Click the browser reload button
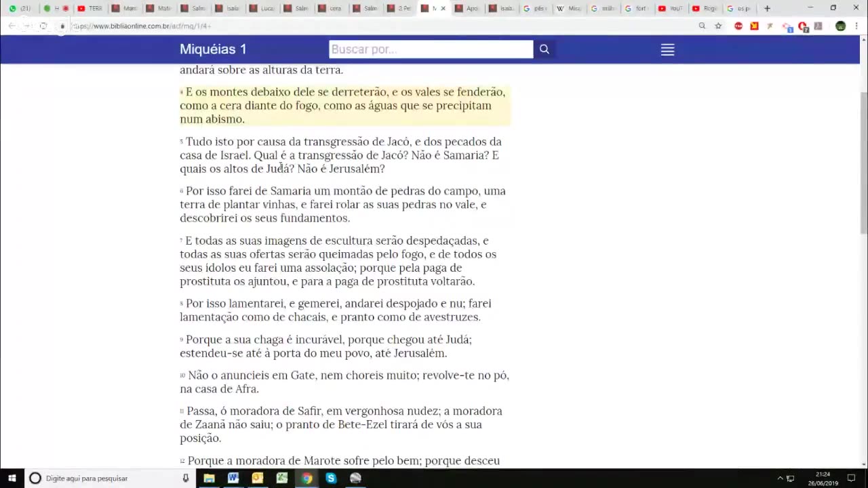 tap(43, 26)
